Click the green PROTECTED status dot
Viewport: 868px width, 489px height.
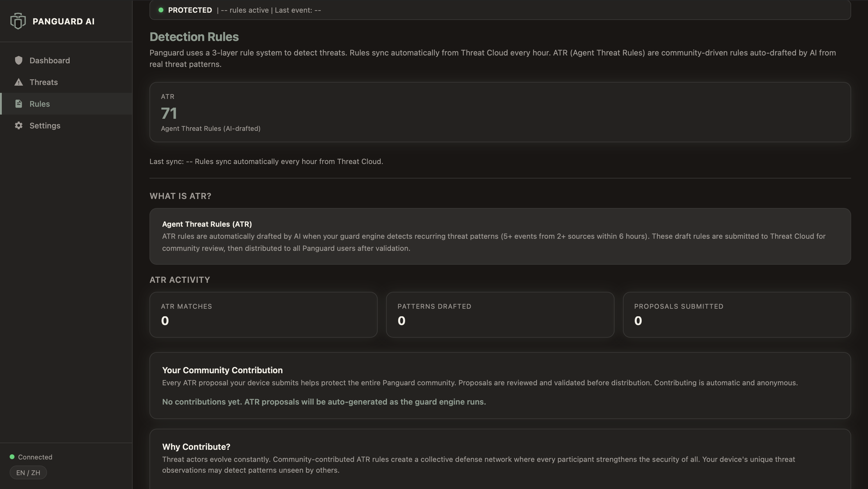pos(161,10)
